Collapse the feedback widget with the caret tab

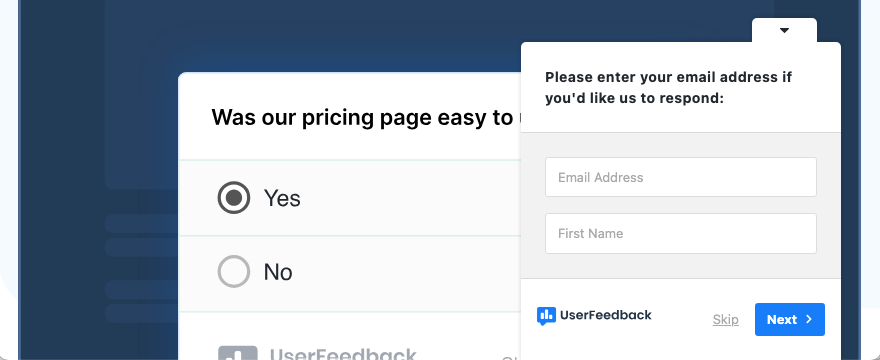784,30
